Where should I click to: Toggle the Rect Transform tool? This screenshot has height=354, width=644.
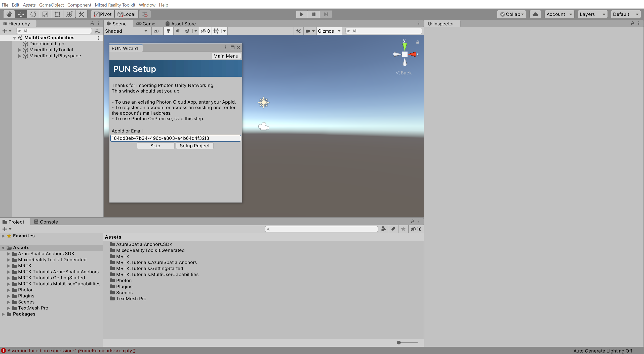(57, 14)
